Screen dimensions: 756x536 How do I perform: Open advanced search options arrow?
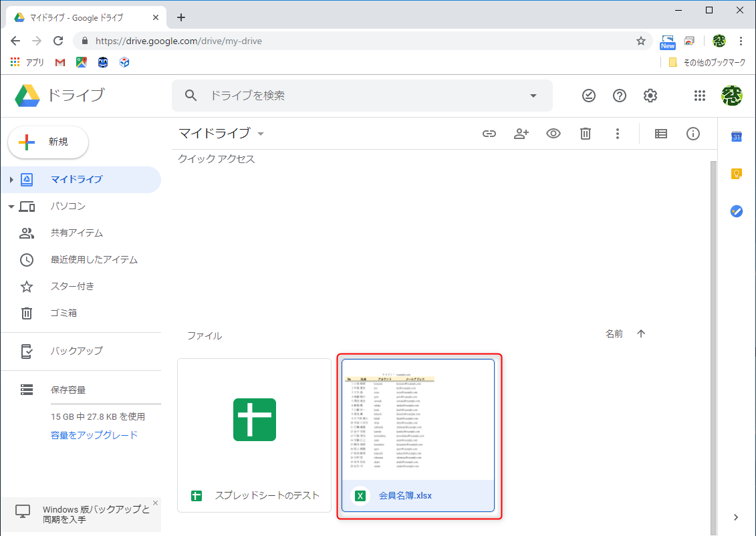pos(532,96)
